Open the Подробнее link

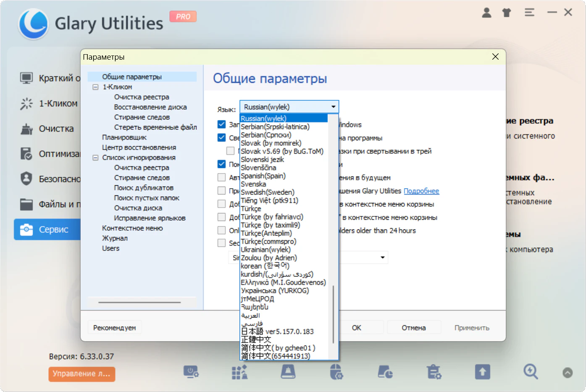(421, 191)
